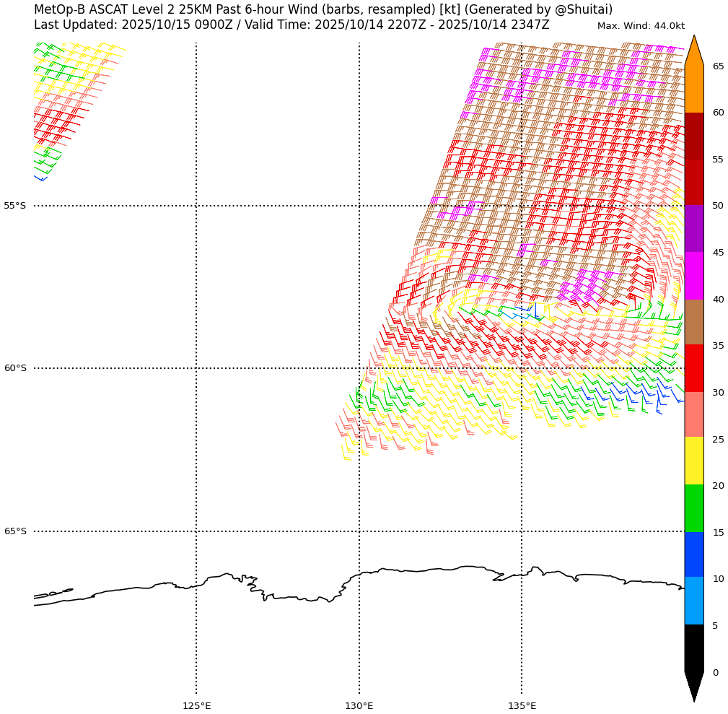
Task: Select the green 15-20 kt colorbar band
Action: tap(693, 508)
